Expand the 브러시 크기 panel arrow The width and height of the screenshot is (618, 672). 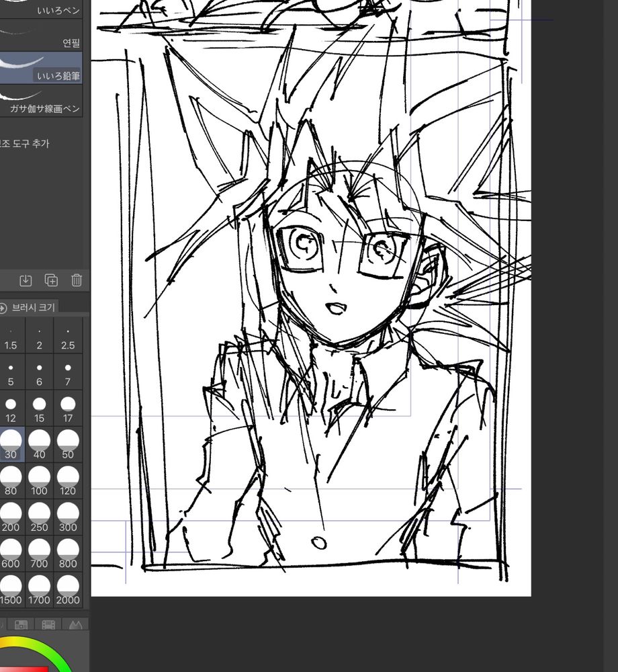pyautogui.click(x=3, y=308)
